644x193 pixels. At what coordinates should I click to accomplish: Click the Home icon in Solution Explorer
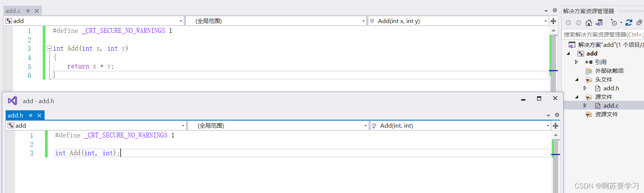[588, 23]
